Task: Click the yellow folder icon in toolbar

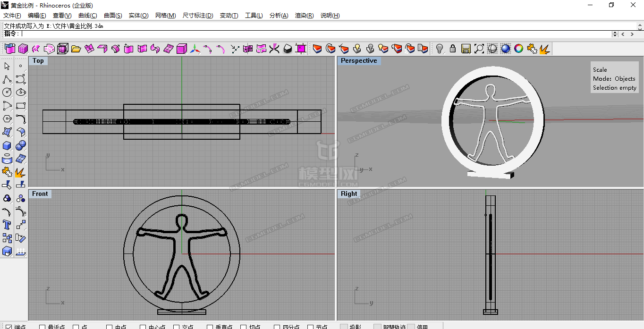Action: pos(76,49)
